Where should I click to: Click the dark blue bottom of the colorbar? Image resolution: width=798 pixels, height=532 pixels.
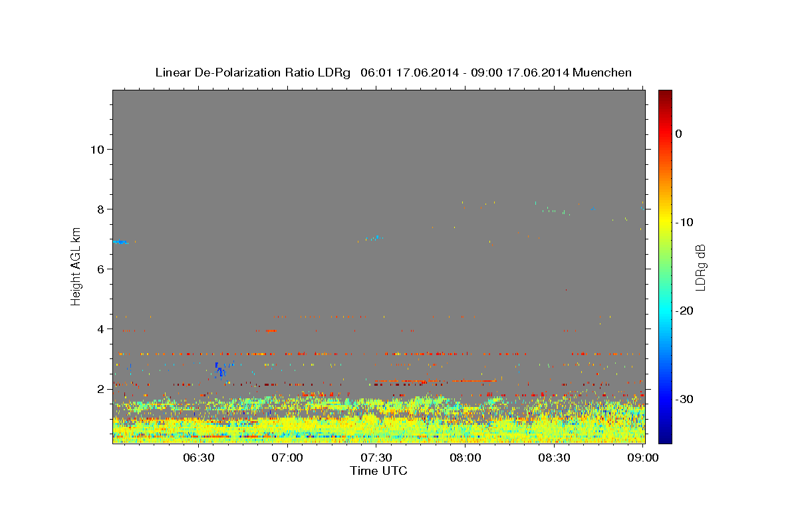point(665,438)
